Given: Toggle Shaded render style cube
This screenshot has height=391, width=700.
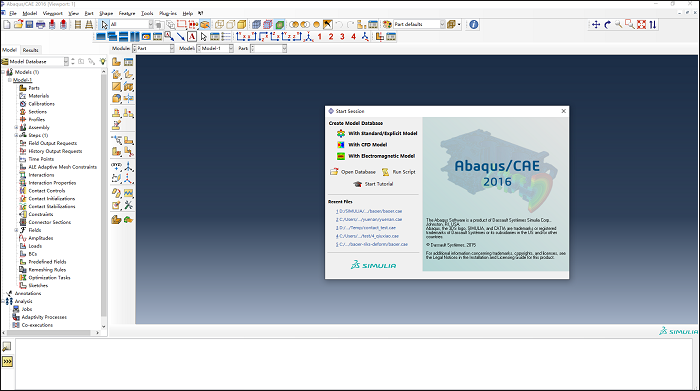Looking at the screenshot, I should tap(242, 25).
